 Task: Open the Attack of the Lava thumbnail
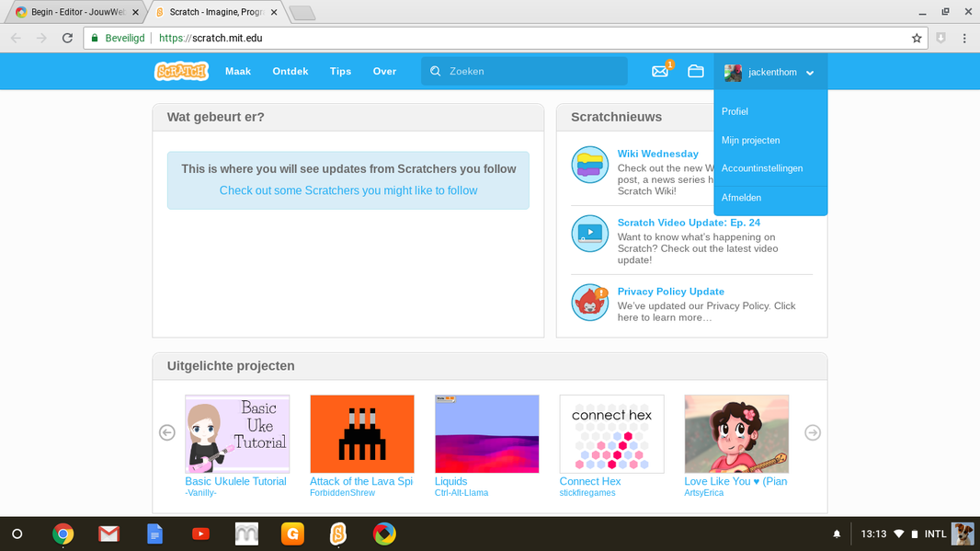tap(362, 434)
